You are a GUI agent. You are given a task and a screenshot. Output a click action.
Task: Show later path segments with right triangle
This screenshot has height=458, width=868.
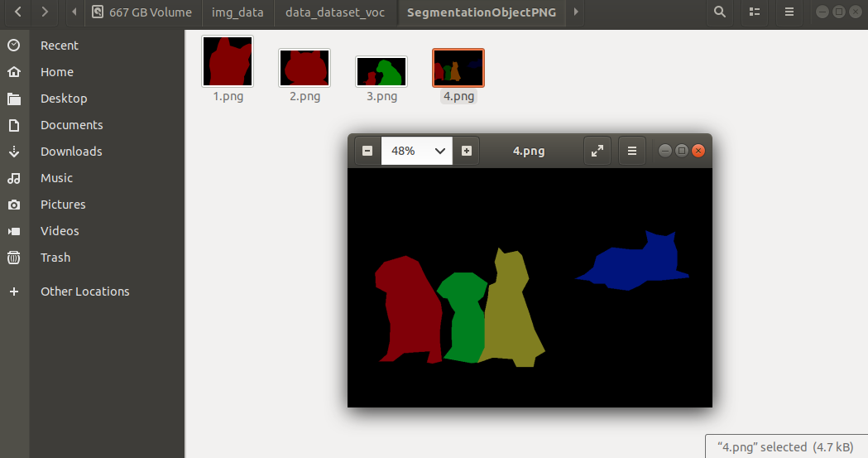(x=576, y=12)
